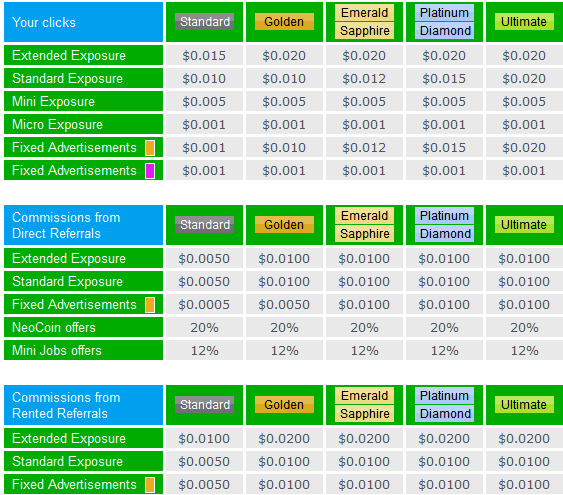The image size is (563, 495).
Task: Select Diamond badge in Rented Referrals header
Action: [x=445, y=414]
